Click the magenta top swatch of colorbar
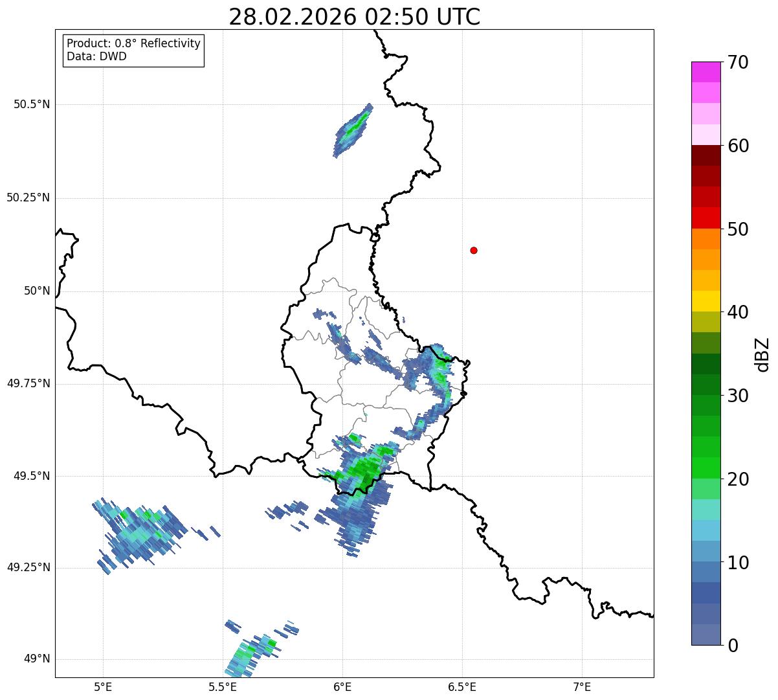 (706, 72)
